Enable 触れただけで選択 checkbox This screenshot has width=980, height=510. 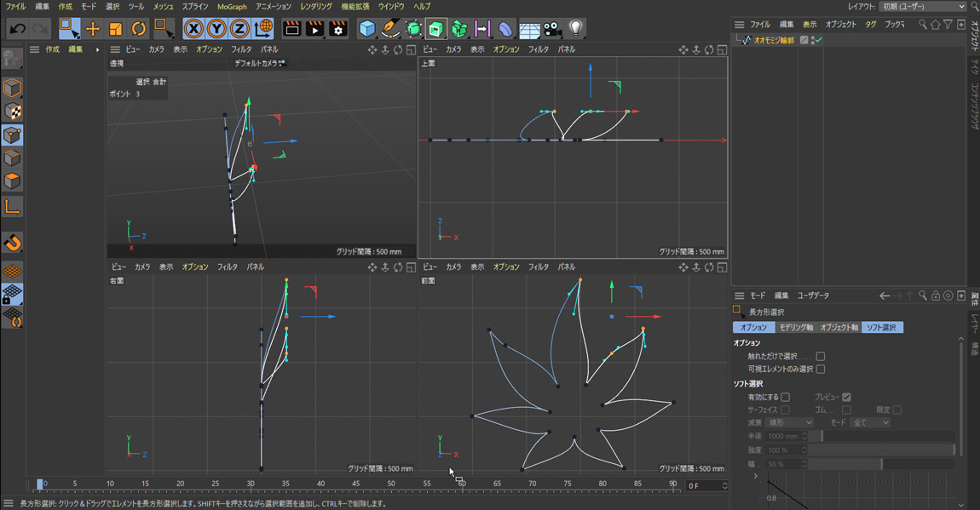[x=820, y=356]
